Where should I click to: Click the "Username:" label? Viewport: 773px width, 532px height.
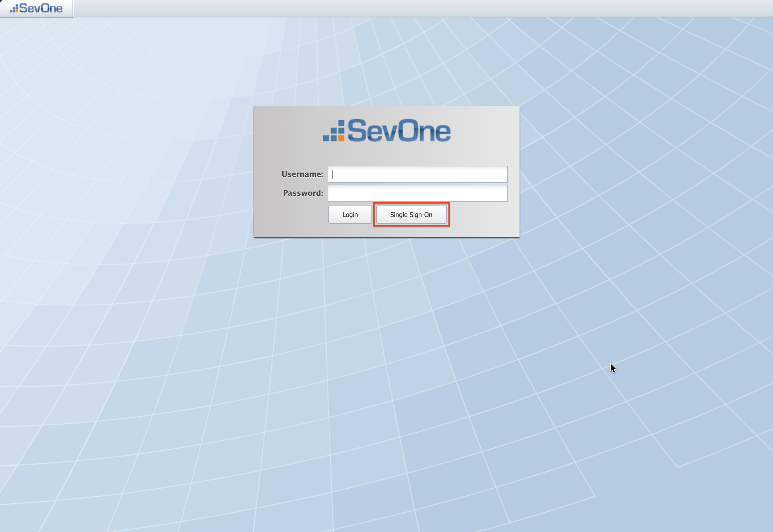tap(302, 174)
